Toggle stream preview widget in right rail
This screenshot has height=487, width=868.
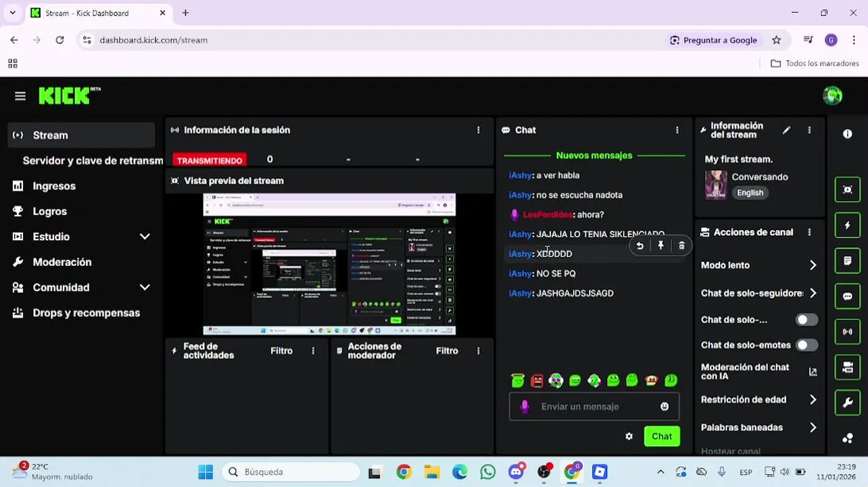pos(847,190)
